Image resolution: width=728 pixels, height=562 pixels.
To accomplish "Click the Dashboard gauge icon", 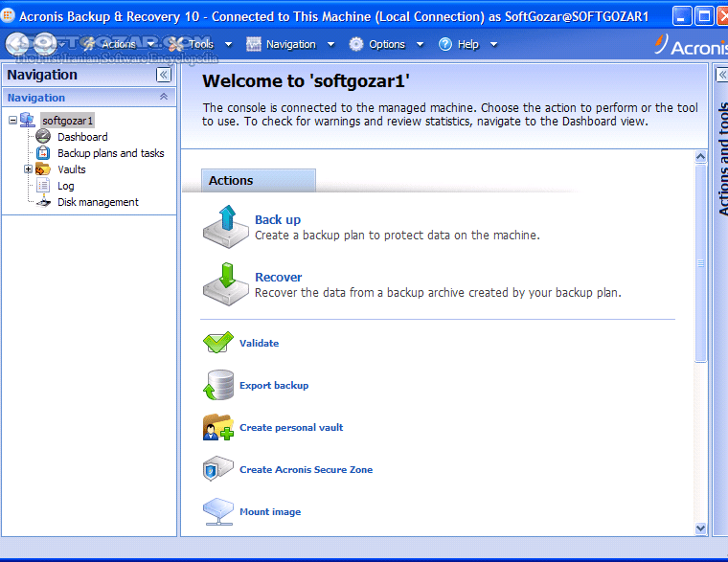I will (43, 137).
